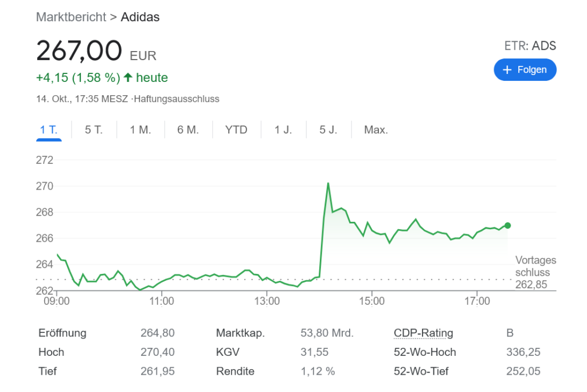Click the plus icon in Folgen button
The height and width of the screenshot is (392, 587).
click(x=507, y=70)
